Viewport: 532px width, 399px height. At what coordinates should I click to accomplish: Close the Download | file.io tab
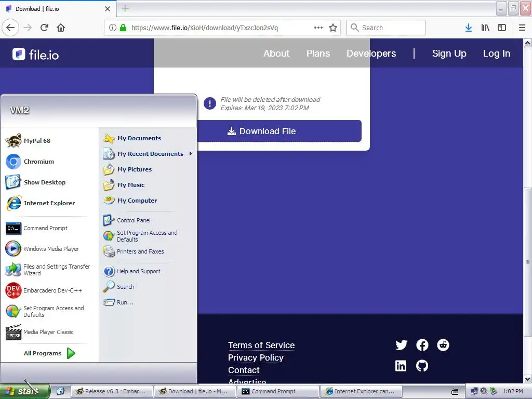(x=108, y=9)
